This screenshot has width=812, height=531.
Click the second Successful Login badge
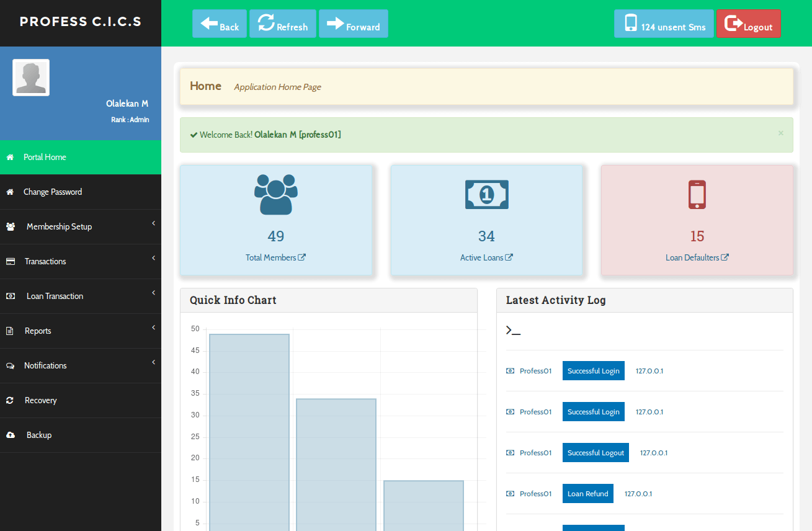[x=594, y=412]
